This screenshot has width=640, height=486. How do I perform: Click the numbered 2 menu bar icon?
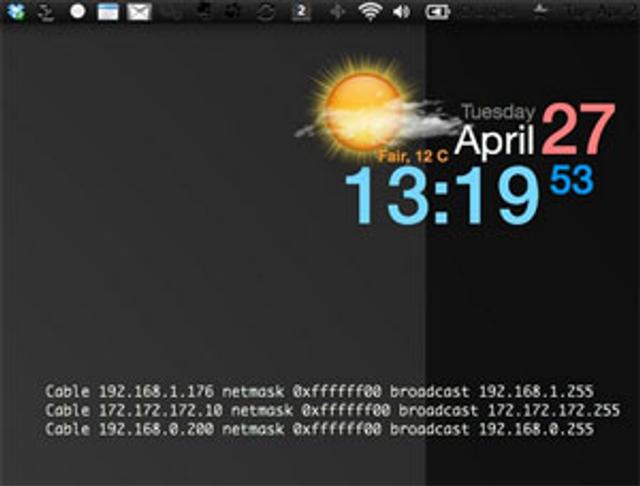301,11
